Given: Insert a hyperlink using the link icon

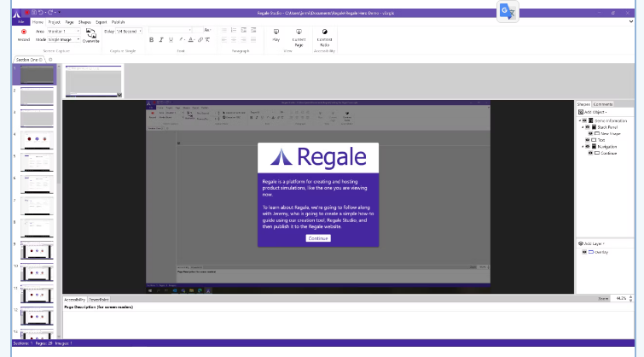Looking at the screenshot, I should coord(200,40).
